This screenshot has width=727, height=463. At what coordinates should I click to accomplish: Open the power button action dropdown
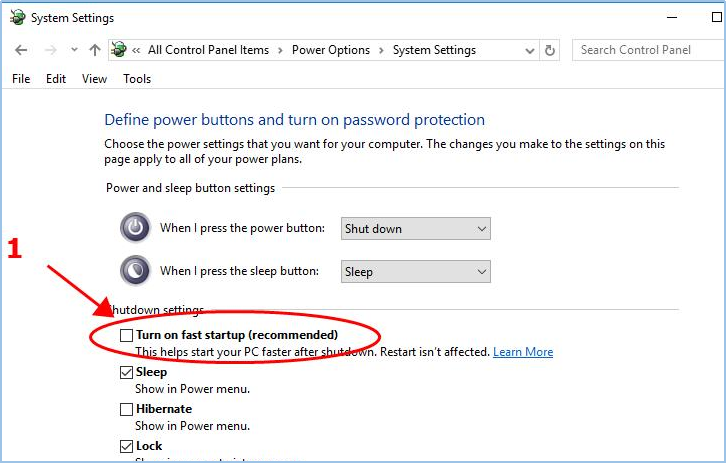(415, 229)
